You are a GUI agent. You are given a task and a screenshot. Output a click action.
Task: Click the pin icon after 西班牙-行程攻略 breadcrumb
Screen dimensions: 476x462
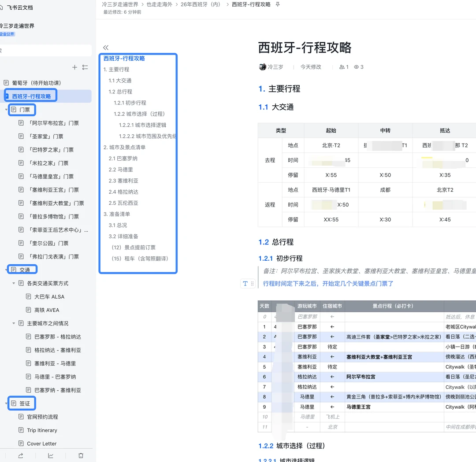(x=276, y=4)
